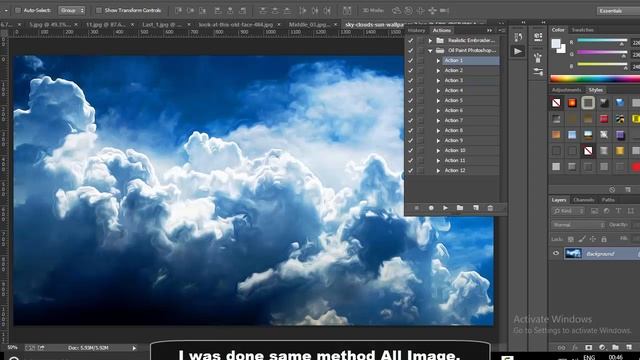Add a layer mask in the Layers panel
Screen dimensions: 640x360
tap(588, 348)
